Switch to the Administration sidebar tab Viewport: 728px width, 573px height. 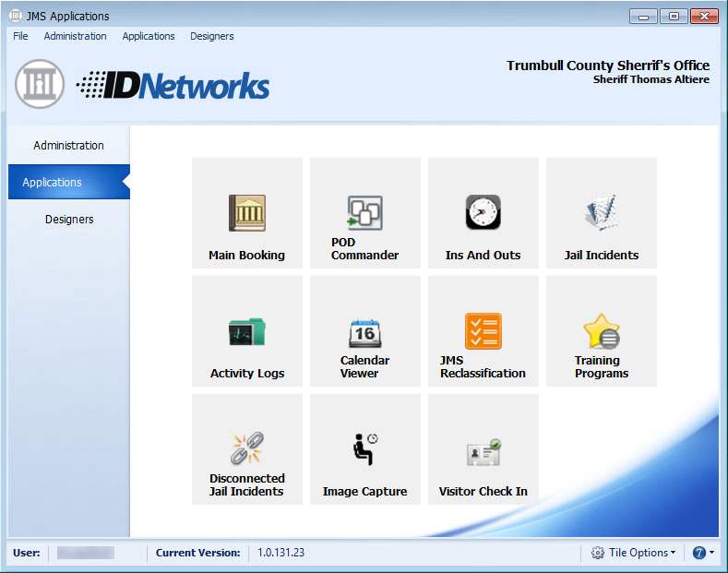tap(68, 146)
